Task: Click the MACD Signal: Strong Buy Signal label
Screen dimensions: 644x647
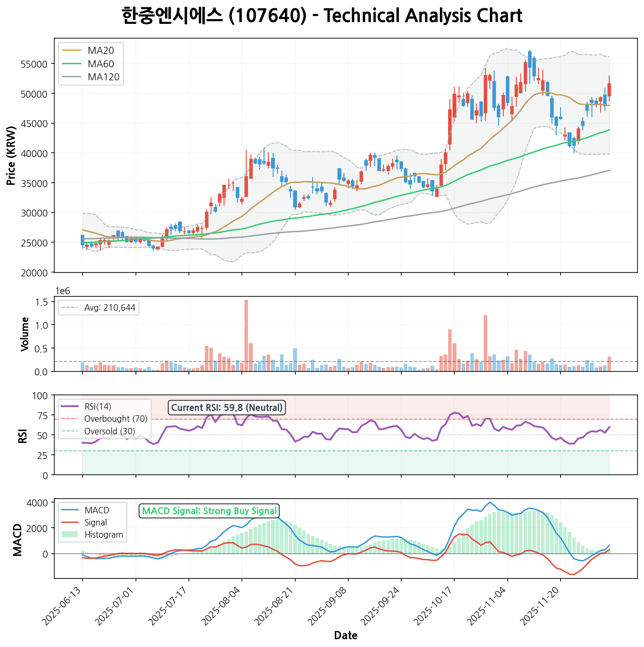Action: 209,511
